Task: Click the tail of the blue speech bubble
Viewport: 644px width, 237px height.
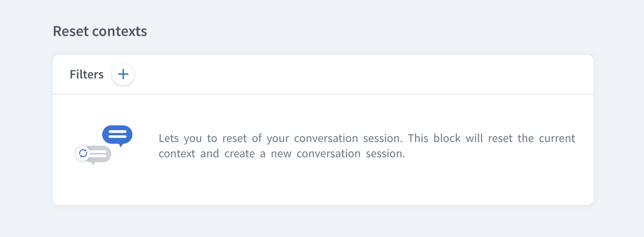Action: coord(121,145)
